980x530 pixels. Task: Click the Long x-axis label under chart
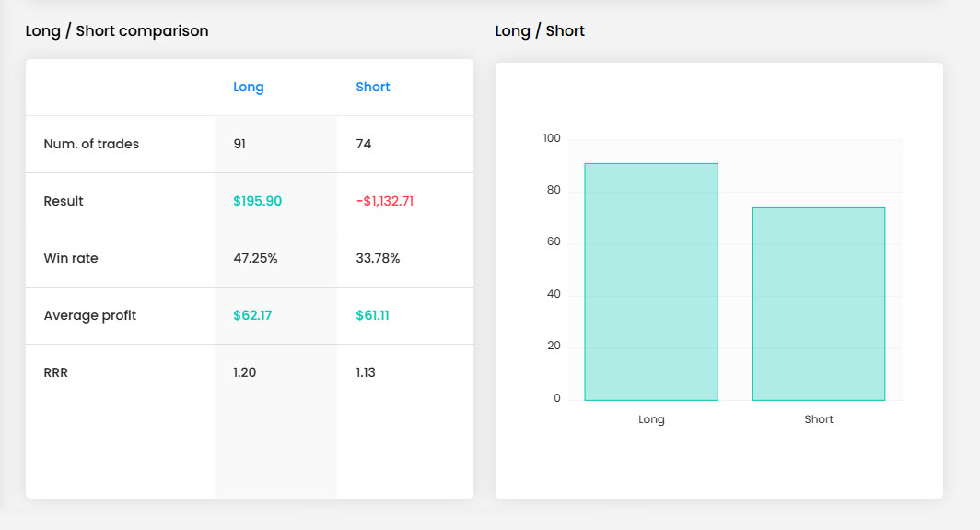coord(651,419)
